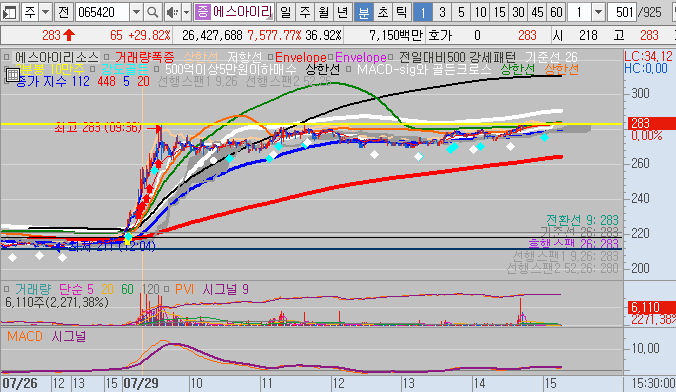Expand the stock code 065420 dropdown
This screenshot has width=676, height=392.
tap(136, 12)
